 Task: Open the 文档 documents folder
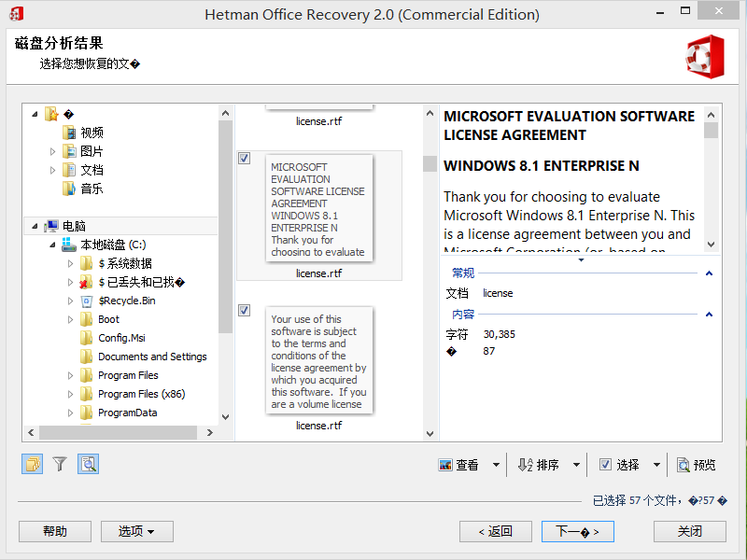pos(83,170)
